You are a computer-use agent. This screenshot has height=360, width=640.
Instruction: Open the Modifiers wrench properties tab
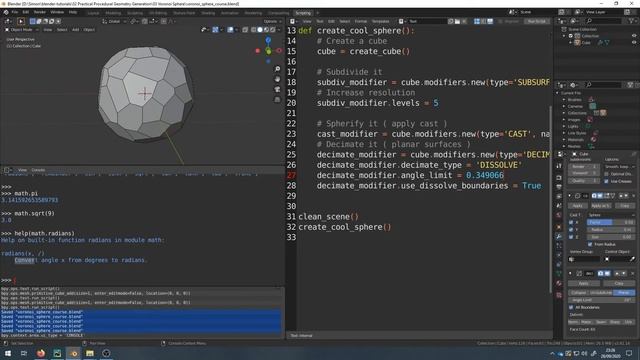[559, 236]
